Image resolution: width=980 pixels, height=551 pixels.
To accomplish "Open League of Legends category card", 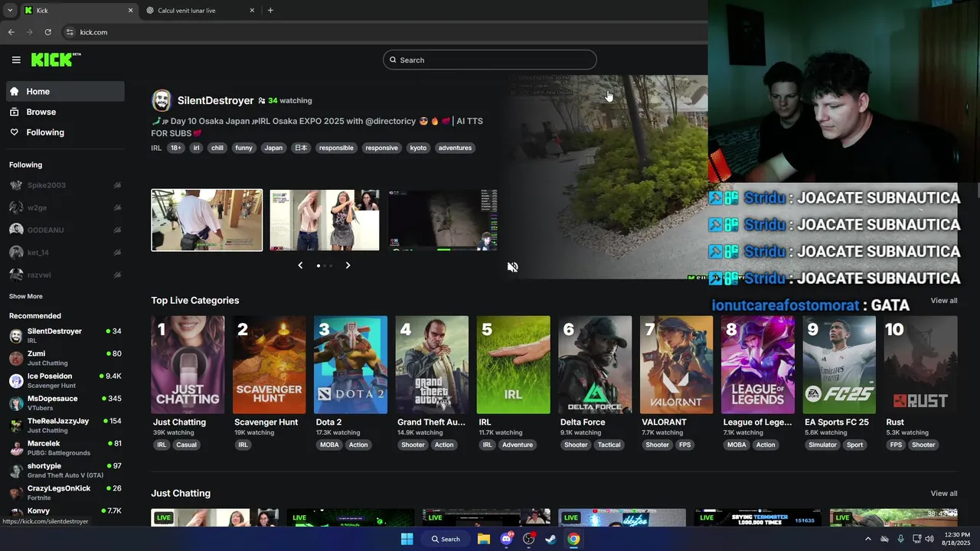I will (x=758, y=365).
